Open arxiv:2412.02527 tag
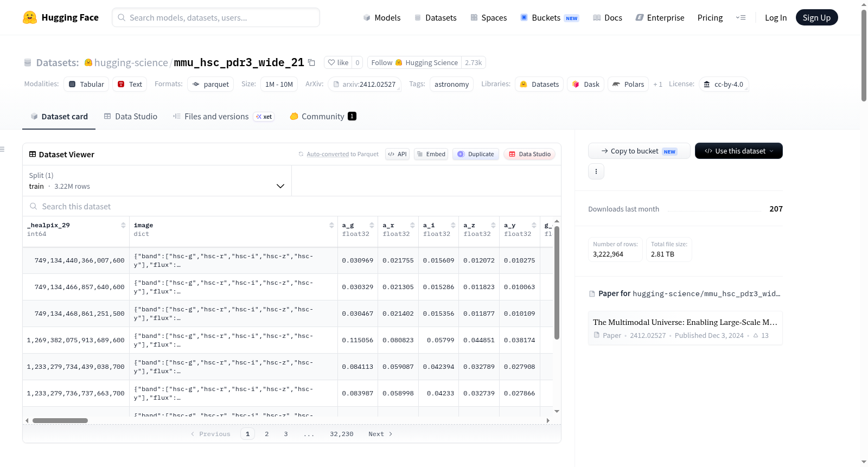 point(364,84)
